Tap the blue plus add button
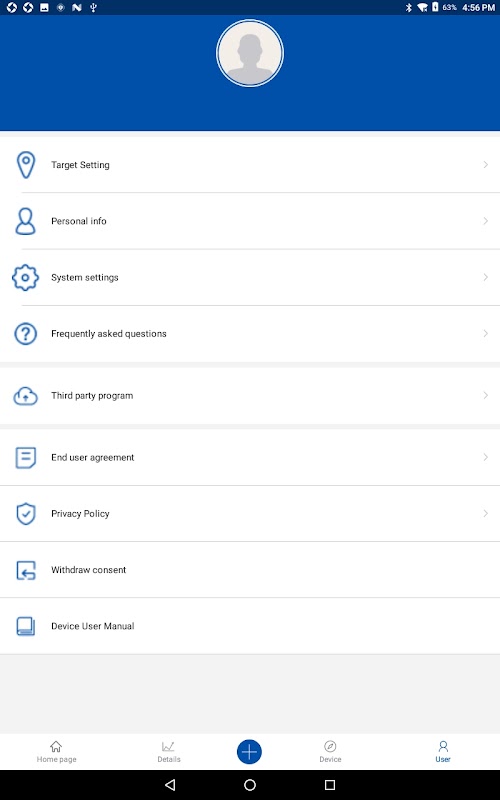Screen dimensions: 500x800 [249, 752]
